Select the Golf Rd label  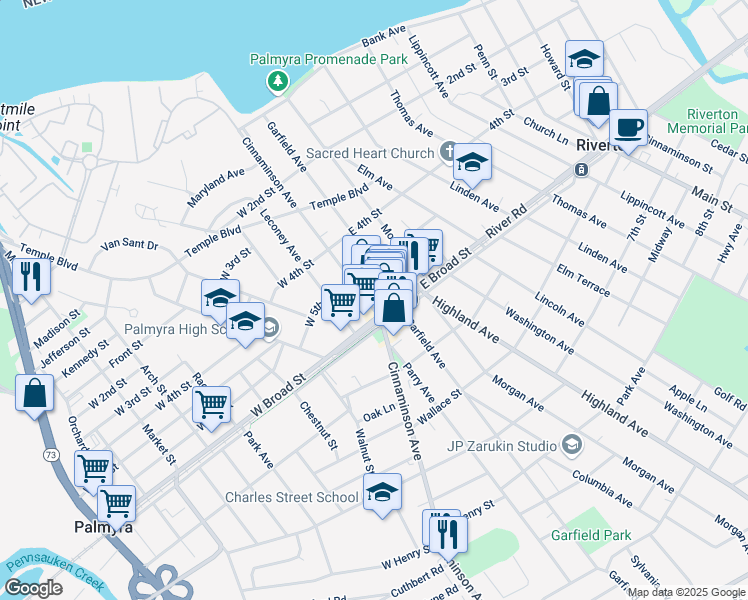tap(730, 399)
